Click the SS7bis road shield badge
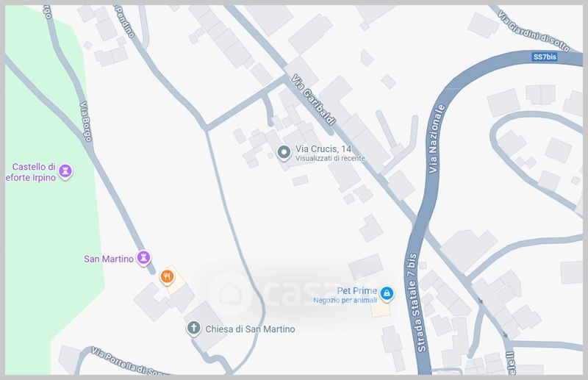The image size is (588, 380). tap(545, 57)
